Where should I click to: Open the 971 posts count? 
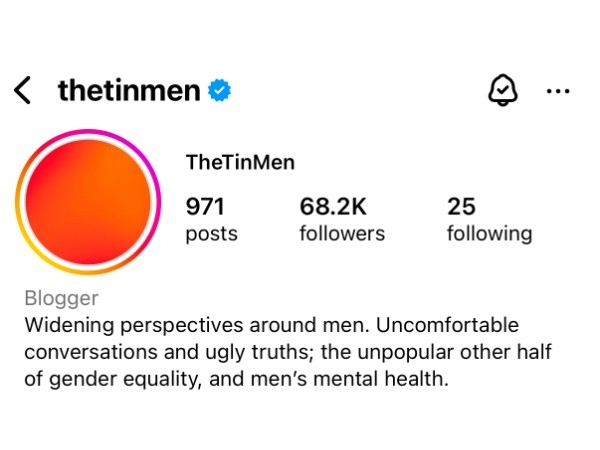click(205, 207)
